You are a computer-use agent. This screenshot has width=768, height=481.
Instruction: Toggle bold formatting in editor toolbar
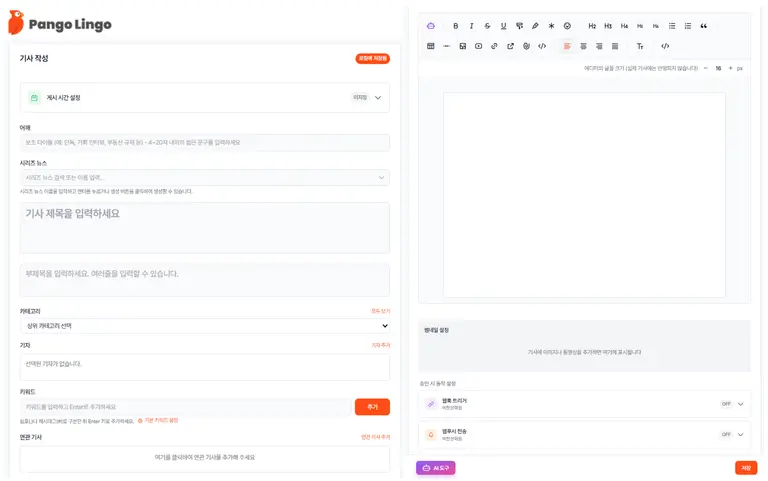tap(456, 26)
